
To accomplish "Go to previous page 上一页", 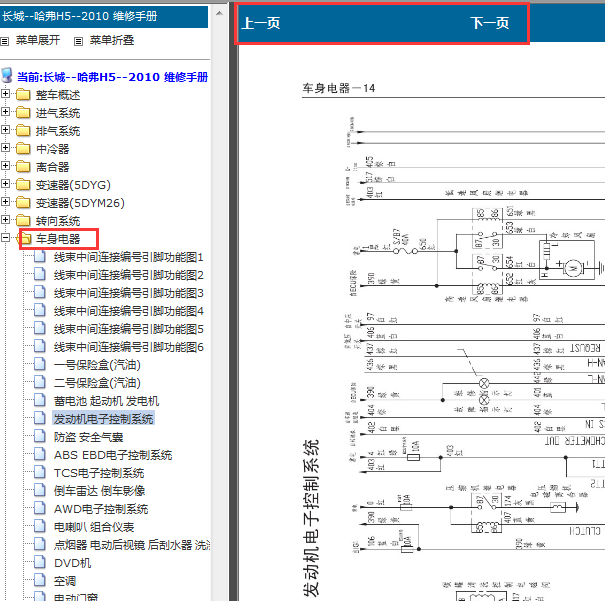I will tap(260, 23).
